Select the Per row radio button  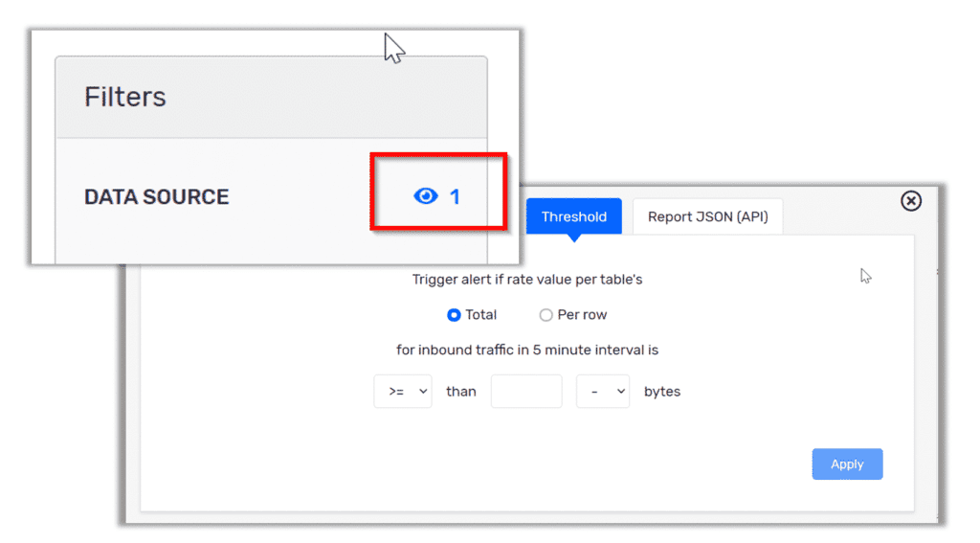pyautogui.click(x=546, y=315)
